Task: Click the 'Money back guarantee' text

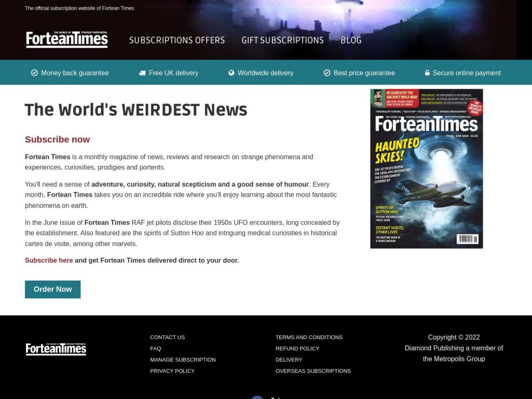Action: 75,73
